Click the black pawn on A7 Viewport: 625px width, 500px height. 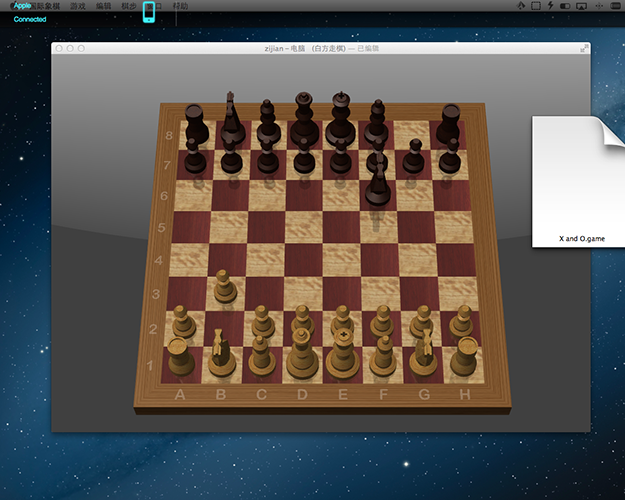point(195,156)
